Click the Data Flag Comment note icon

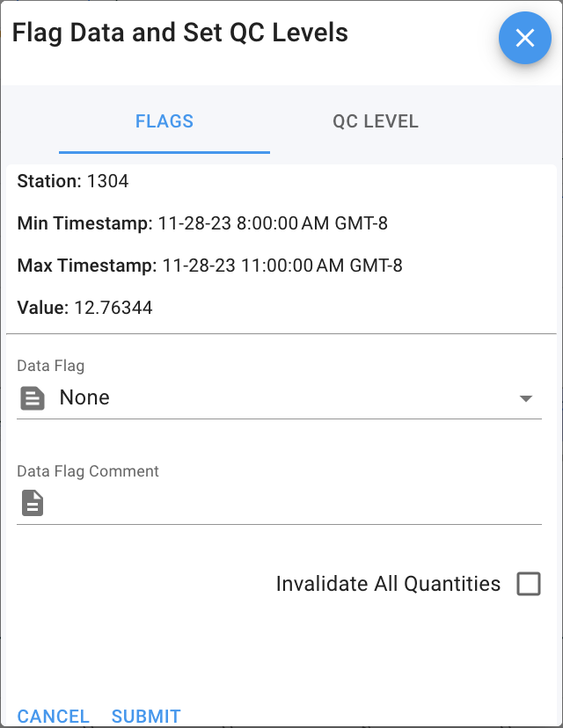pyautogui.click(x=32, y=503)
